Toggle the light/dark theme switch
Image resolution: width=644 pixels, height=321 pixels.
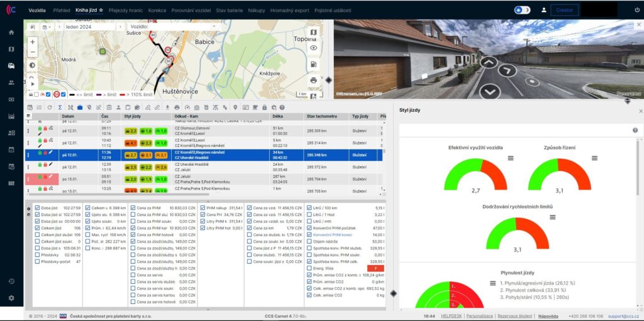(522, 10)
